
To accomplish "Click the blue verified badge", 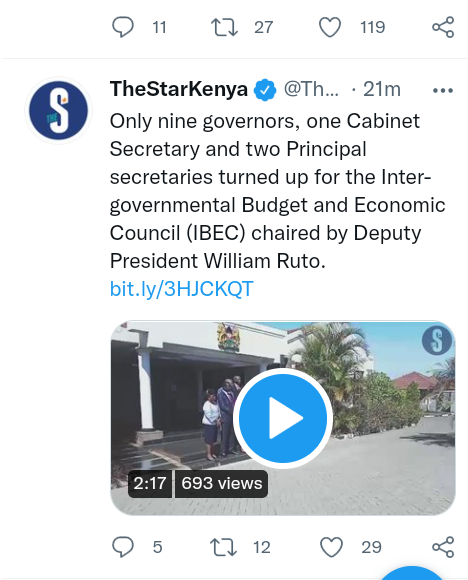I will pos(265,90).
